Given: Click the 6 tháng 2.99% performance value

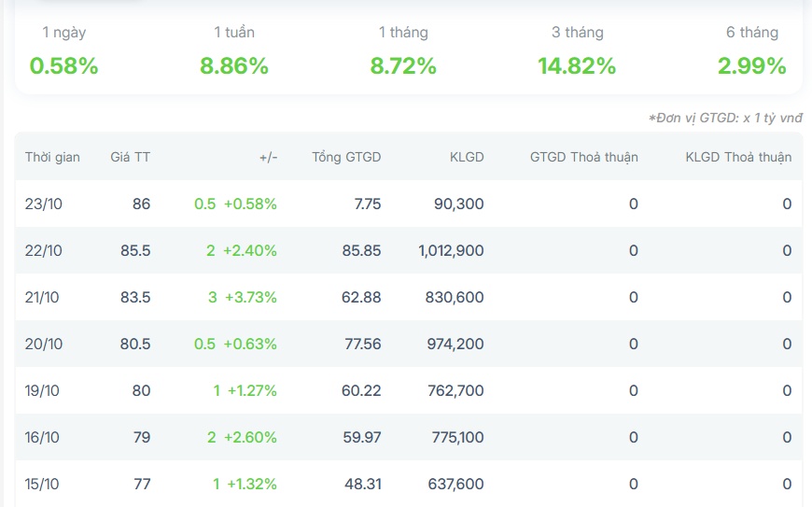Looking at the screenshot, I should (x=752, y=66).
